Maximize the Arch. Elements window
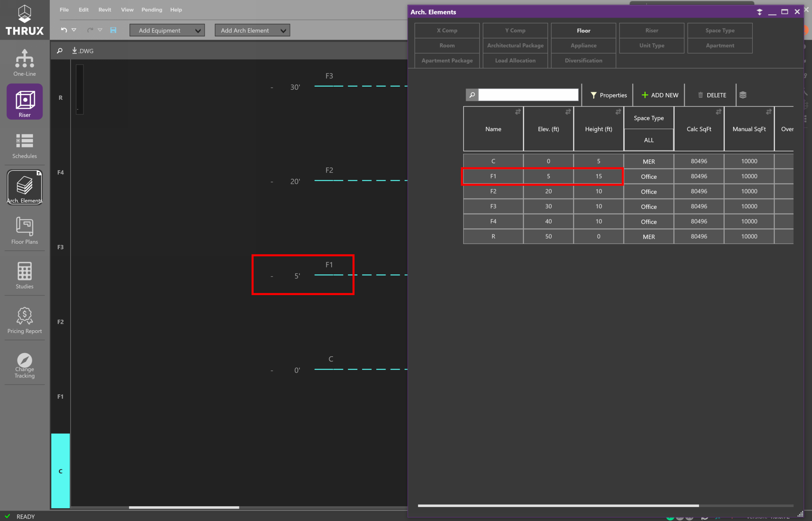This screenshot has width=812, height=521. point(785,12)
